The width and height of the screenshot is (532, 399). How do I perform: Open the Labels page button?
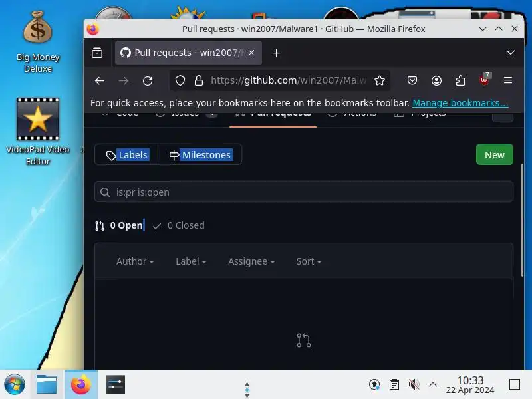126,155
